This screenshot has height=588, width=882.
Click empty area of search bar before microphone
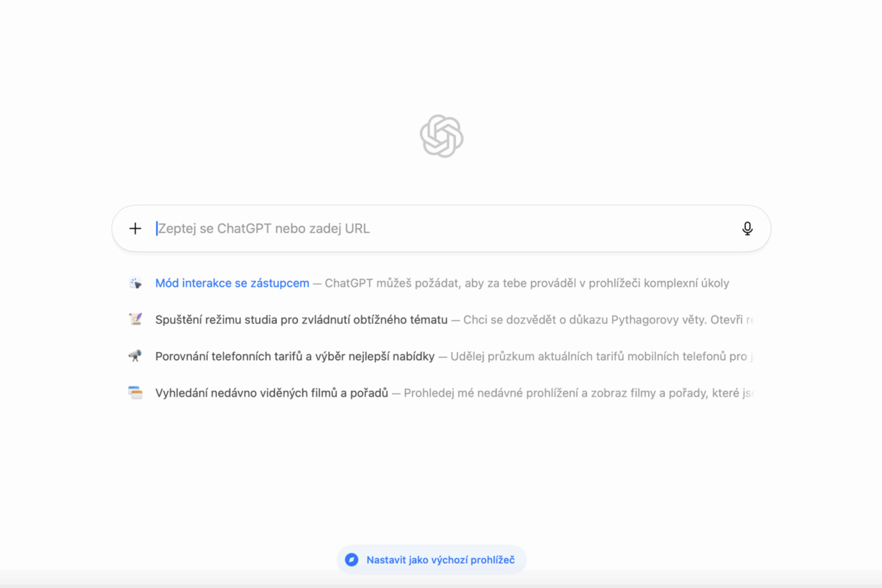coord(555,229)
